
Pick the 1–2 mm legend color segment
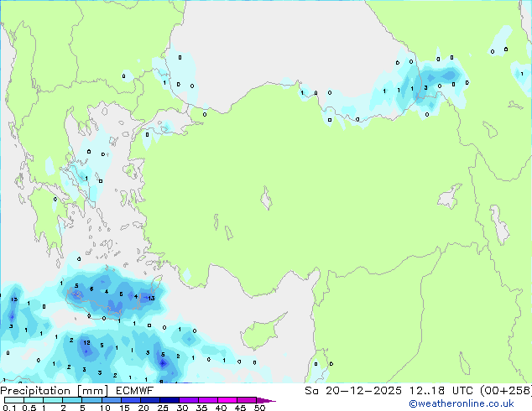(x=53, y=400)
